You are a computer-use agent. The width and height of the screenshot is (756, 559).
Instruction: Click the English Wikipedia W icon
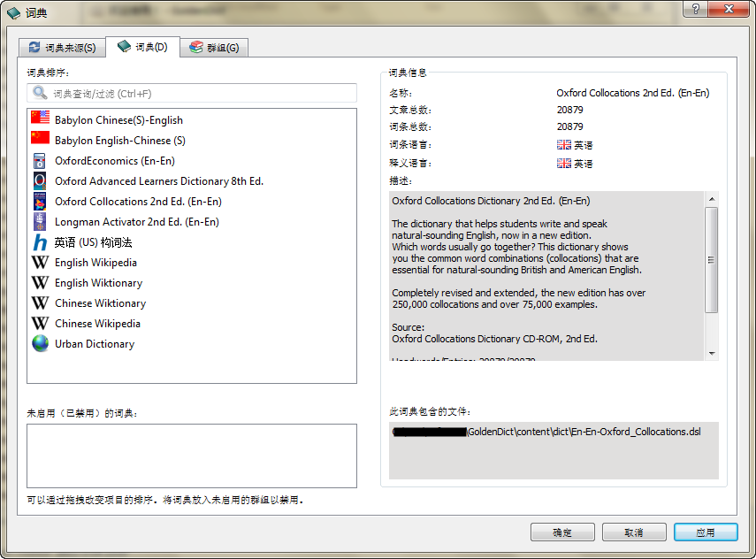point(40,263)
